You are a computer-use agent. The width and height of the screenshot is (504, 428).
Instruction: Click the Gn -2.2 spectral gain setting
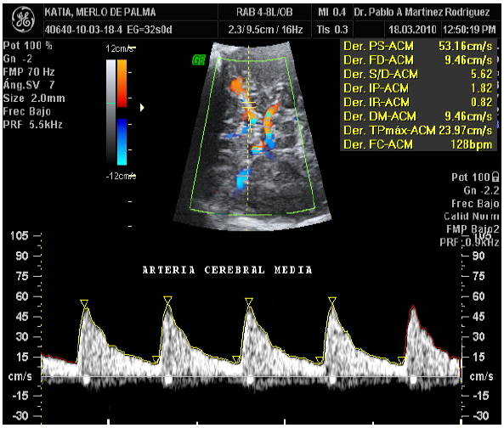(x=481, y=190)
